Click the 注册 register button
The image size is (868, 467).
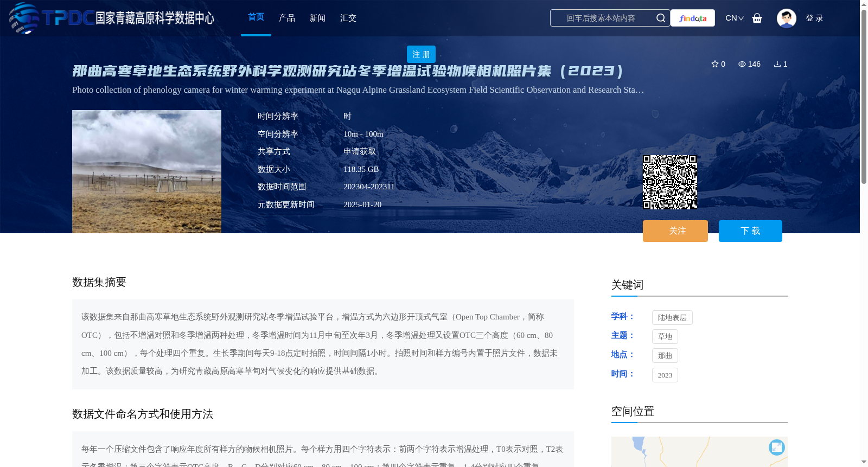(x=421, y=54)
